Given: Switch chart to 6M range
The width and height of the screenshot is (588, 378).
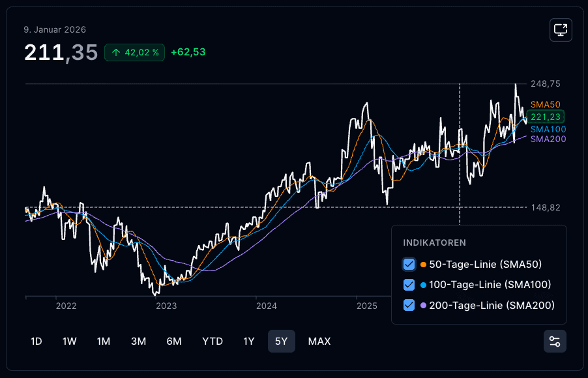Looking at the screenshot, I should click(174, 342).
